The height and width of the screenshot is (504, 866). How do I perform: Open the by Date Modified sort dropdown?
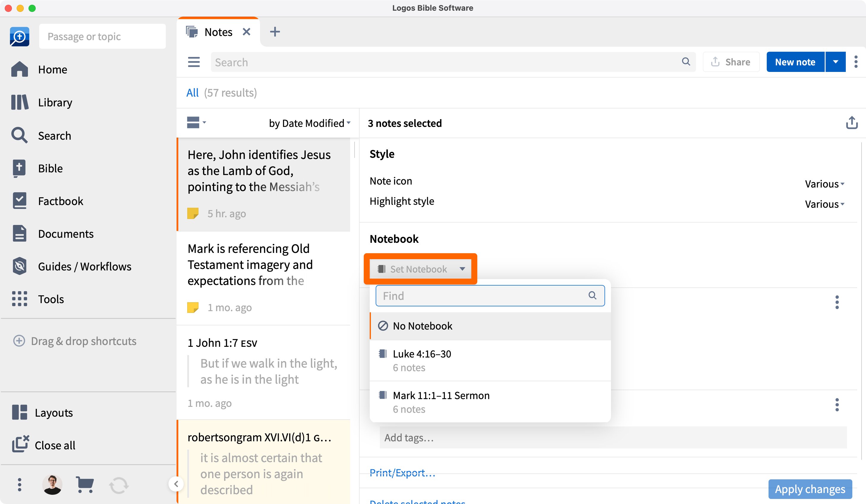pyautogui.click(x=309, y=123)
